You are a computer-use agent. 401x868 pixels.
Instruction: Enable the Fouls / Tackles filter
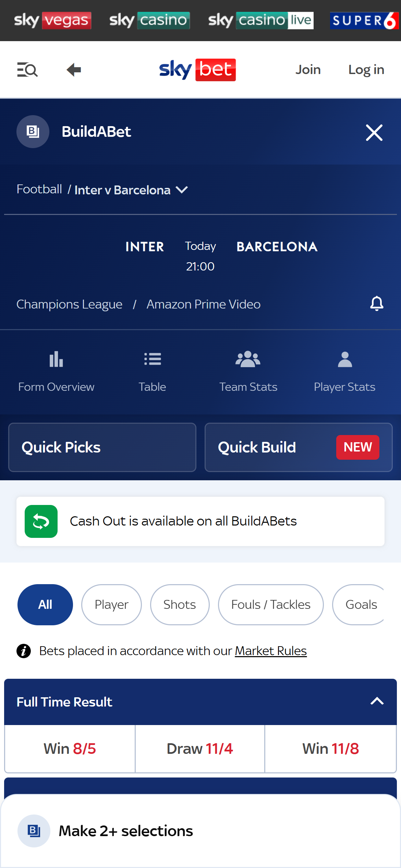tap(270, 604)
